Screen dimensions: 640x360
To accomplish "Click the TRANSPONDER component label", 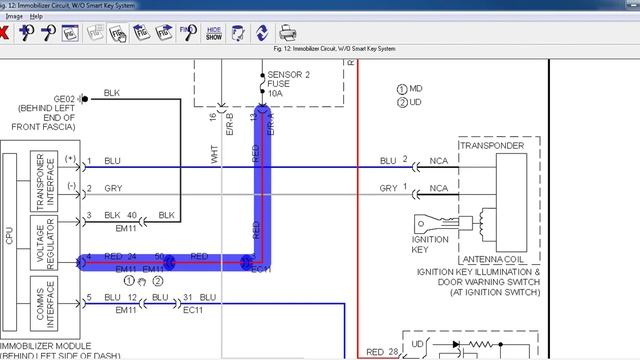I will tap(492, 146).
